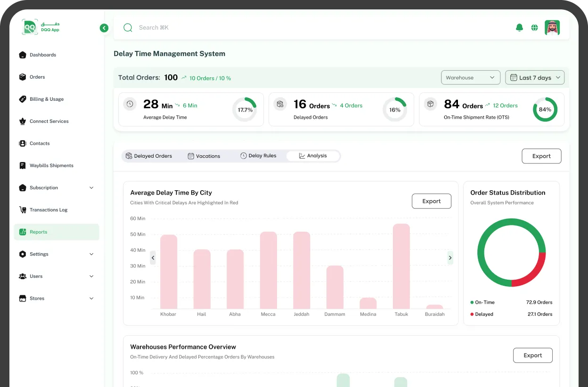Open the user avatar profile picture
This screenshot has width=588, height=387.
[552, 28]
